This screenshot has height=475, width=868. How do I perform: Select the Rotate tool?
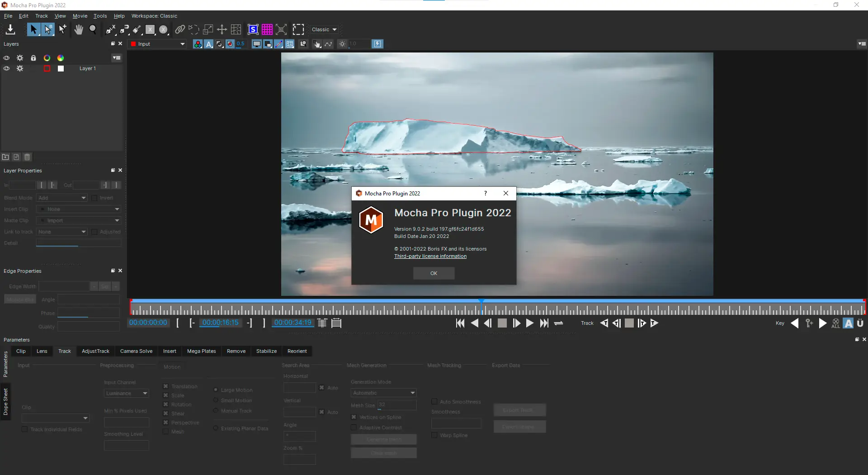click(194, 29)
